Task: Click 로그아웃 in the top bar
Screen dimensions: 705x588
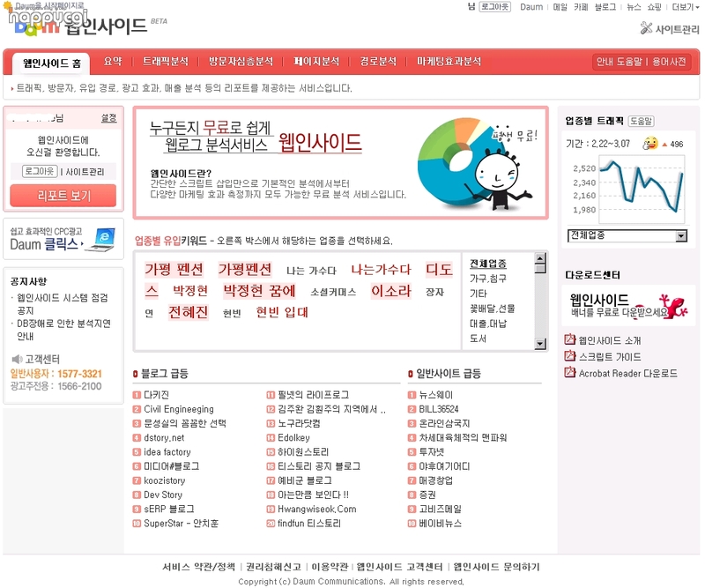Action: tap(494, 7)
